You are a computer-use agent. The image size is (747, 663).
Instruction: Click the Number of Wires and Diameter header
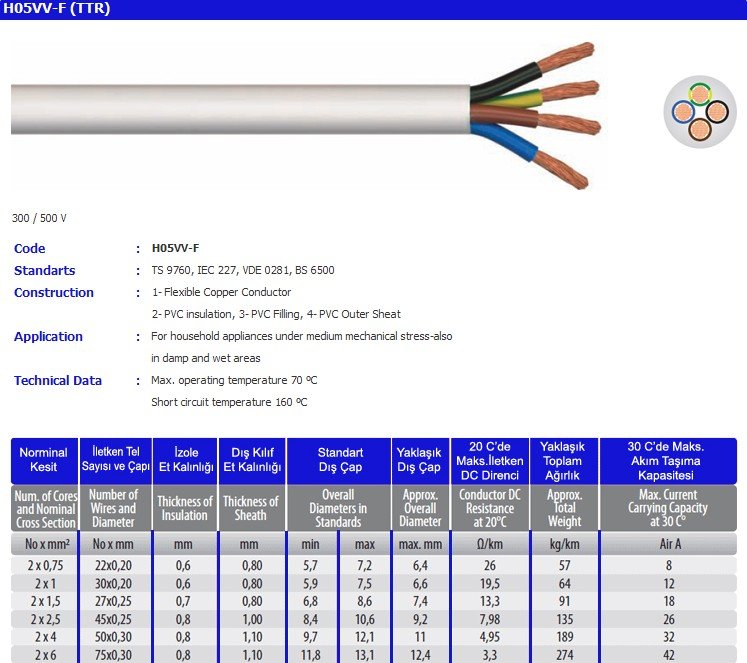point(113,508)
